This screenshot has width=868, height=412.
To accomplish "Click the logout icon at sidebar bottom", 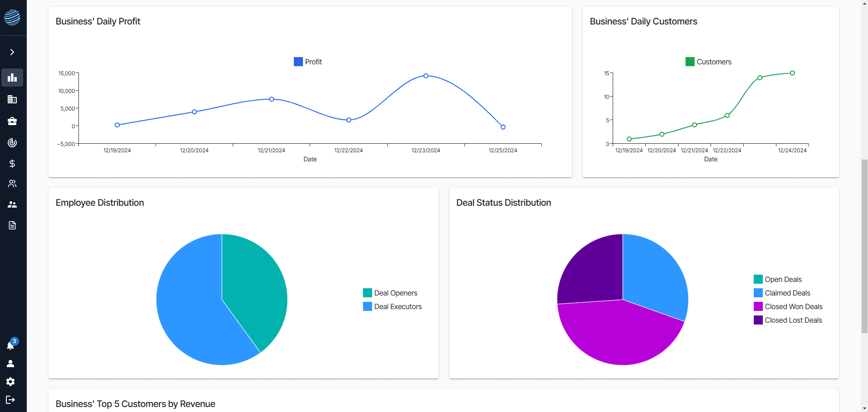I will (10, 400).
